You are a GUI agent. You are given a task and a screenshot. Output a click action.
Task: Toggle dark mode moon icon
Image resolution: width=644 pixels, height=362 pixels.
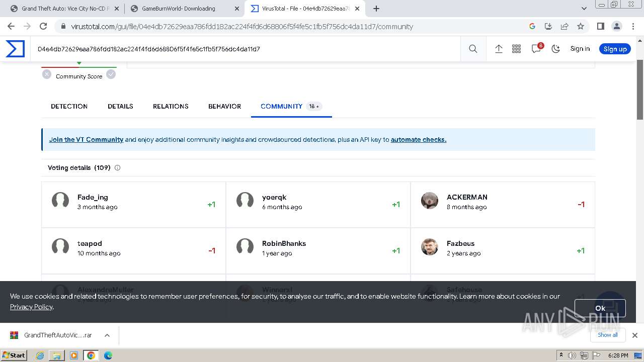tap(556, 49)
